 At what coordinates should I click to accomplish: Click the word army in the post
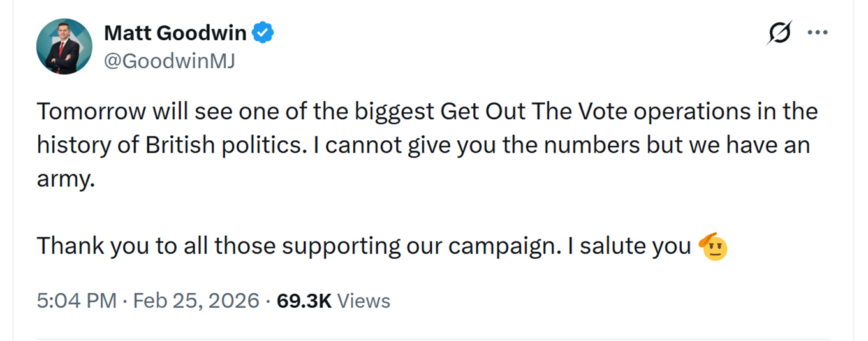click(x=65, y=180)
